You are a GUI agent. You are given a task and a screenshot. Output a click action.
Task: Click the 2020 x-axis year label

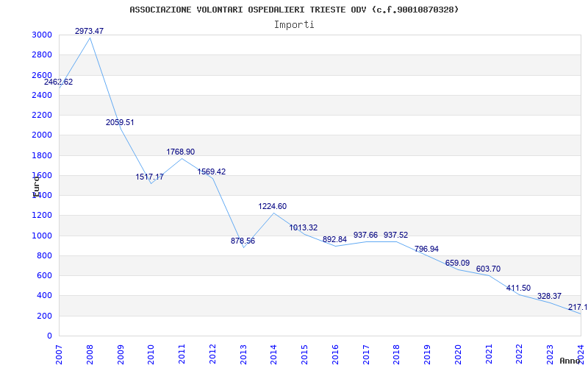(x=459, y=350)
